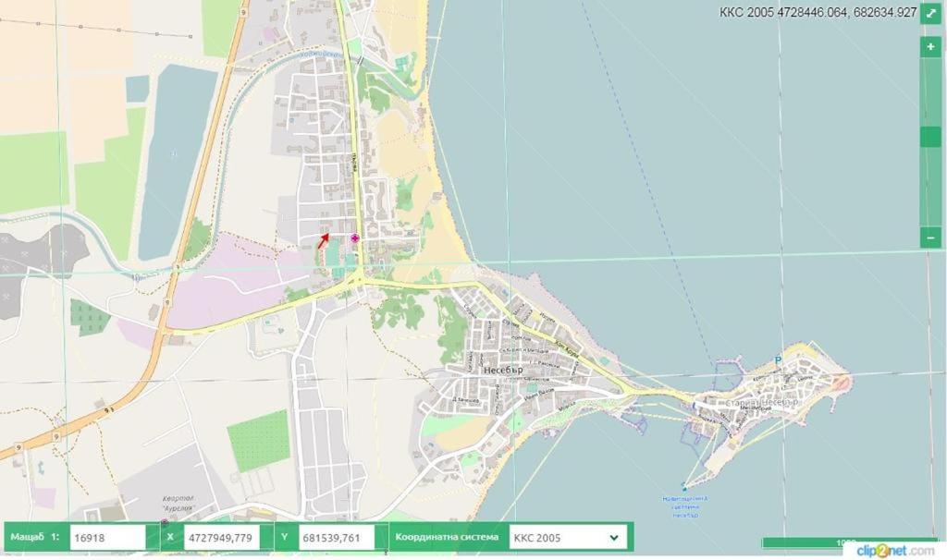Click the red arrow marker on map
This screenshot has height=560, width=947.
tap(323, 241)
